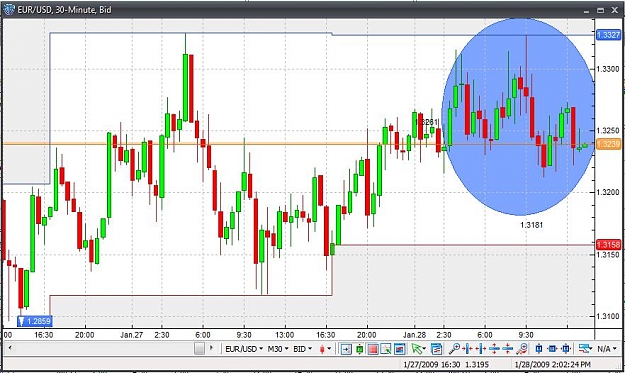Close the EUR/USD chart window
The image size is (625, 373).
(615, 10)
